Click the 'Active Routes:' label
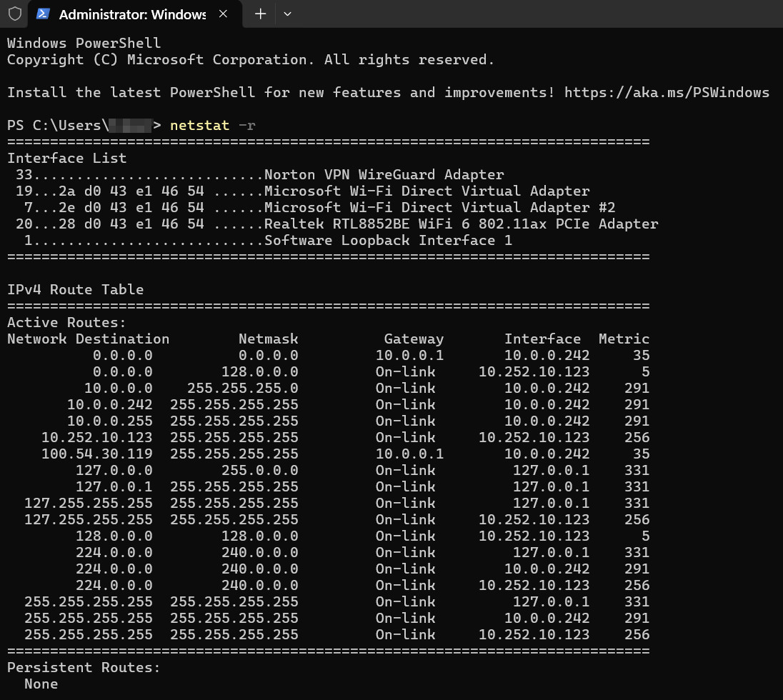Screen dimensions: 783x700 (67, 323)
